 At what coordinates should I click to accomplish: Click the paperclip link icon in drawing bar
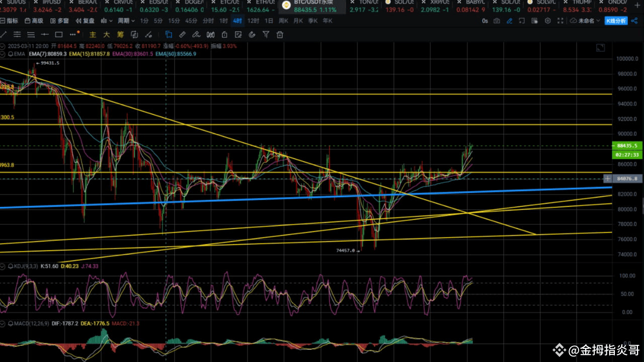click(x=252, y=35)
